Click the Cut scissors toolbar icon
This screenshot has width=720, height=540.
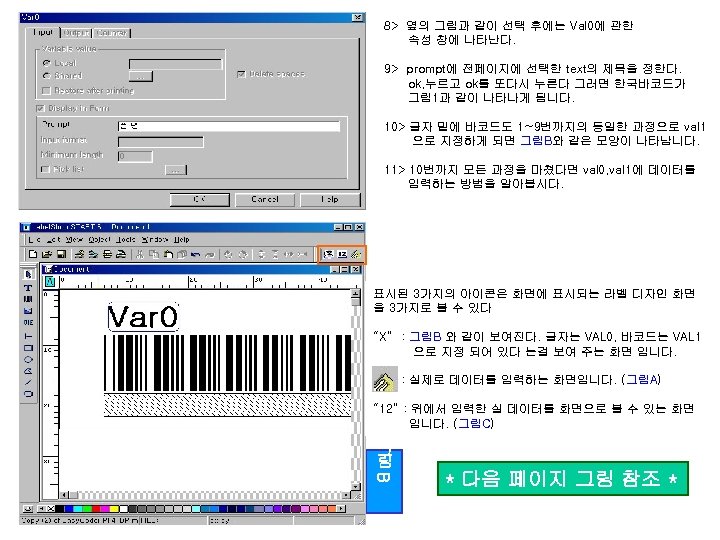pyautogui.click(x=141, y=254)
